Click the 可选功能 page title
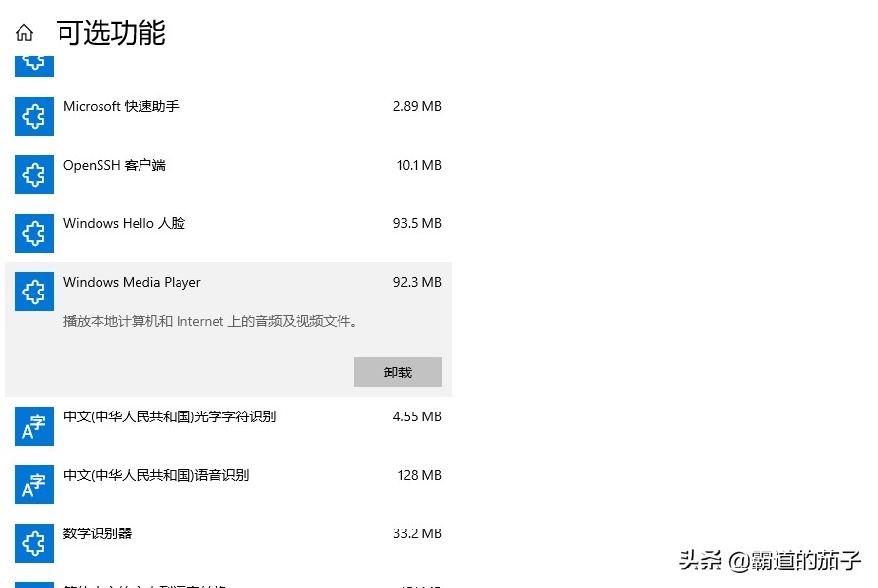This screenshot has height=588, width=878. 109,32
